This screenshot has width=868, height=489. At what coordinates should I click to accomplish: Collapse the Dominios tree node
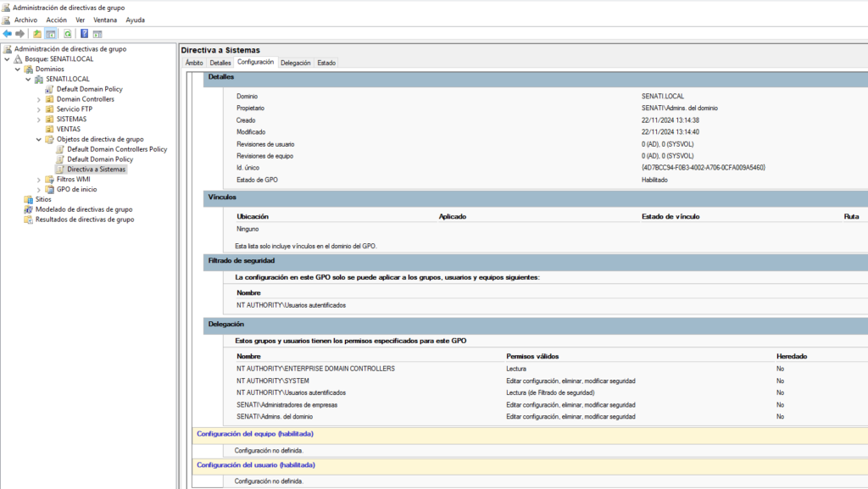(x=18, y=69)
